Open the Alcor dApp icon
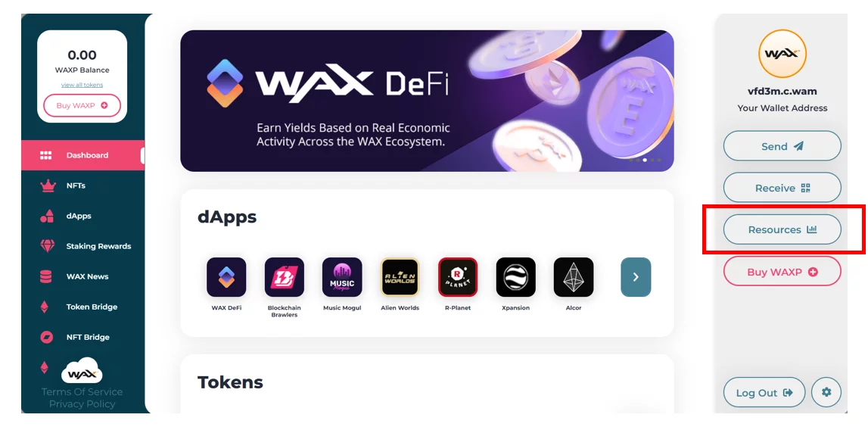Viewport: 868px width, 427px height. tap(574, 277)
